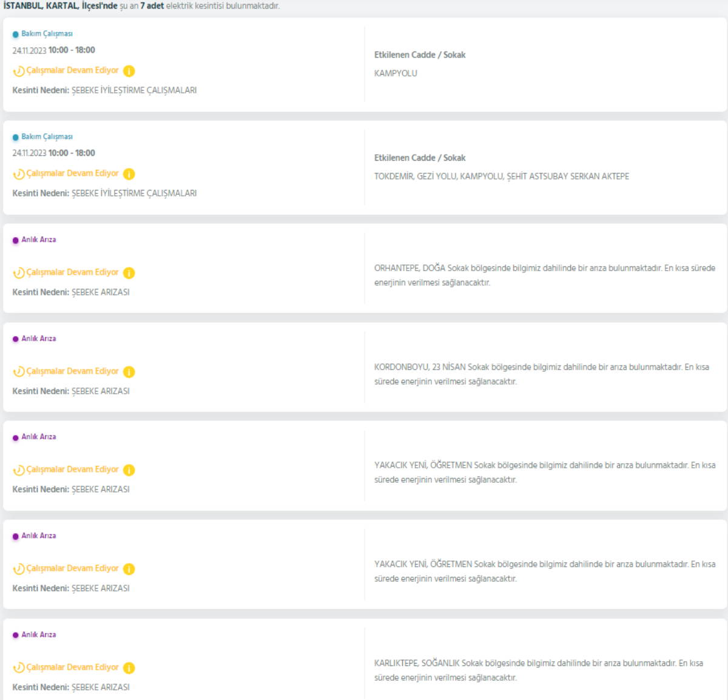Click 'Bakım Çalışması' label in KAMPYOLU-only card
Viewport: 728px width, 700px height.
[x=47, y=34]
